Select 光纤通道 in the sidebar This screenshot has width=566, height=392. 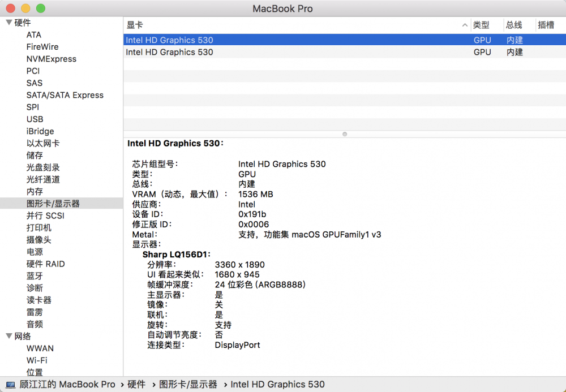[43, 179]
